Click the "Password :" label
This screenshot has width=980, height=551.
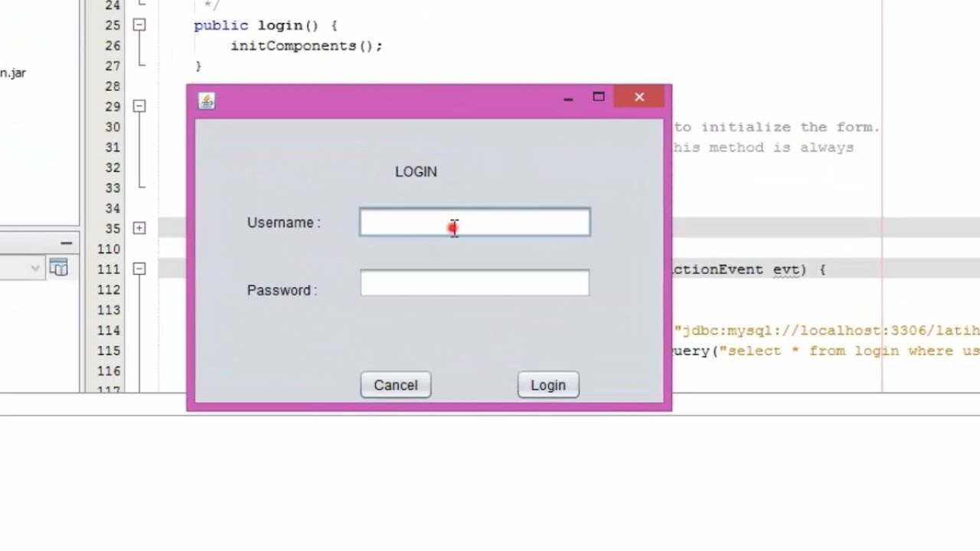pos(282,290)
